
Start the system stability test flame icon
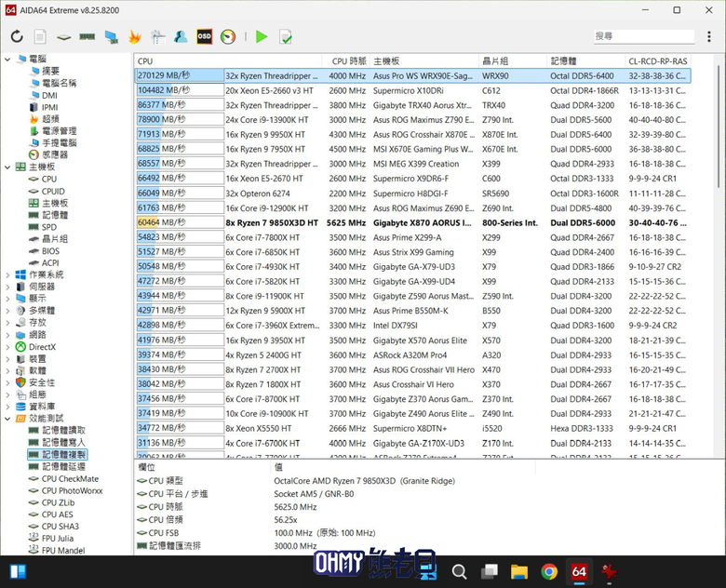tap(135, 36)
